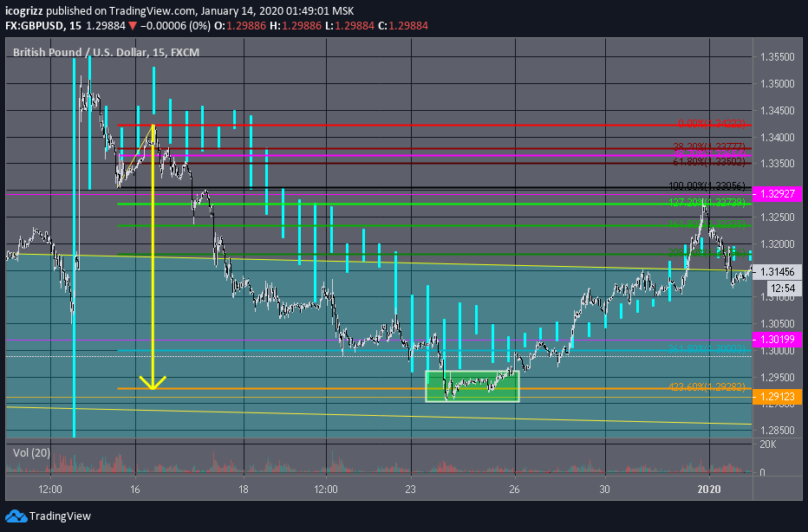Click the high value H:1.29886

(x=295, y=26)
